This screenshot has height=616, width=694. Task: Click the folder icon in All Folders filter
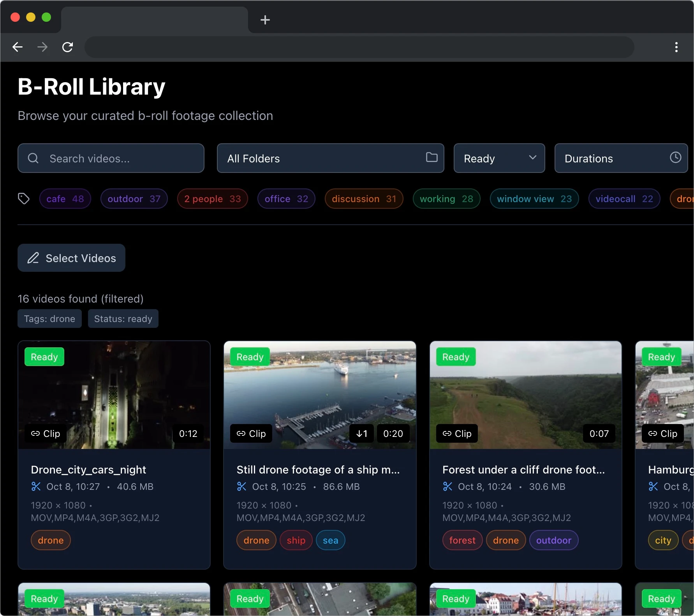click(x=432, y=158)
